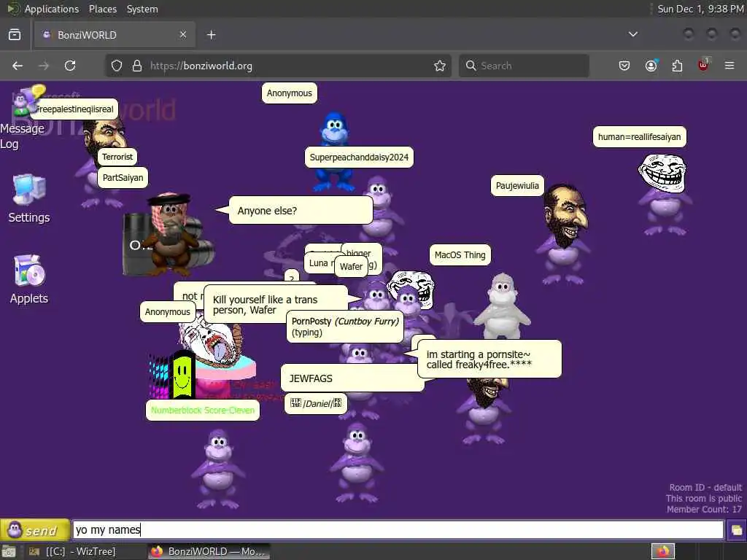Open the Places menu
The width and height of the screenshot is (747, 560).
coord(102,9)
